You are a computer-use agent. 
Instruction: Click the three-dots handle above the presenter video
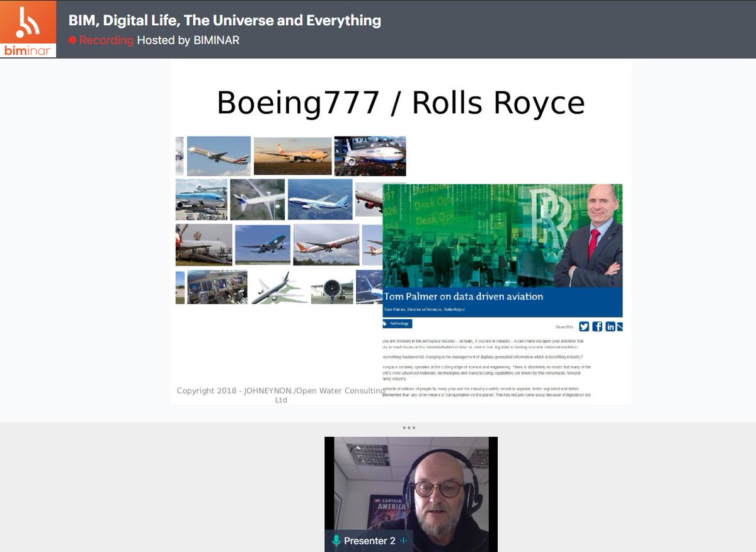pos(408,428)
